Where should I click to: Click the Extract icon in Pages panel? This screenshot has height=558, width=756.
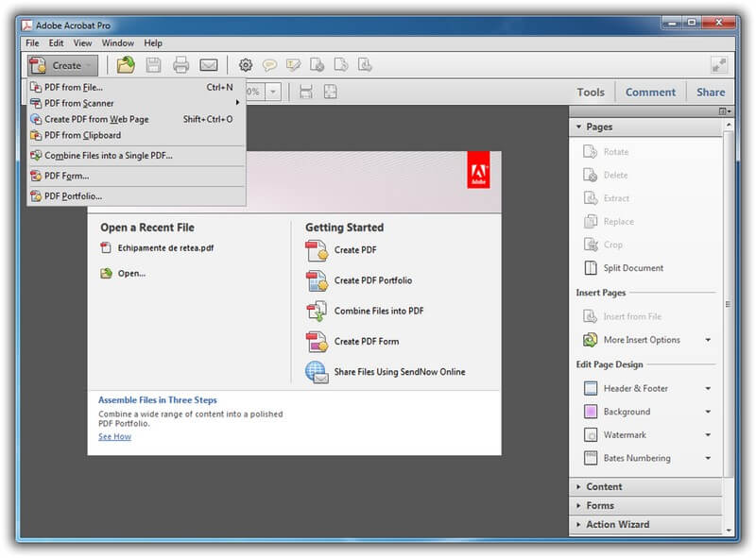pyautogui.click(x=590, y=198)
